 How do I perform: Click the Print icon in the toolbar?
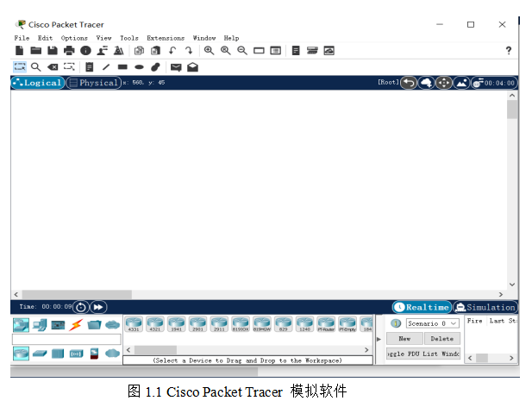tap(69, 51)
